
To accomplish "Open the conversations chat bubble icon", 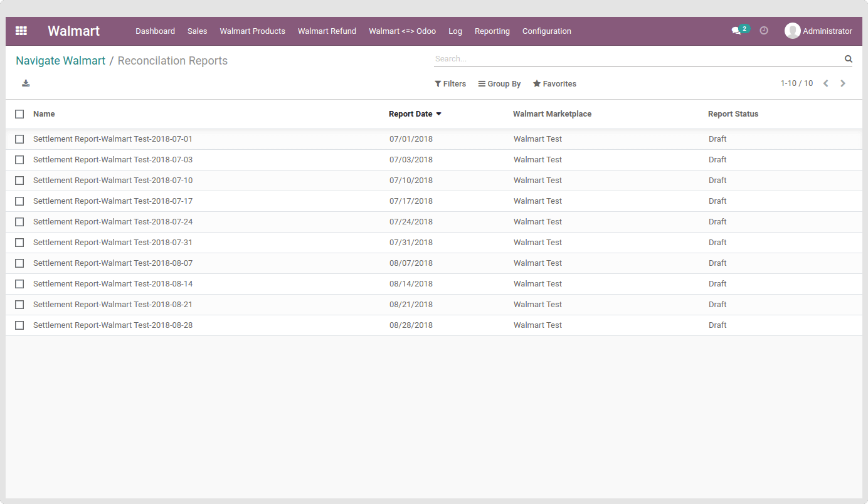I will [736, 31].
